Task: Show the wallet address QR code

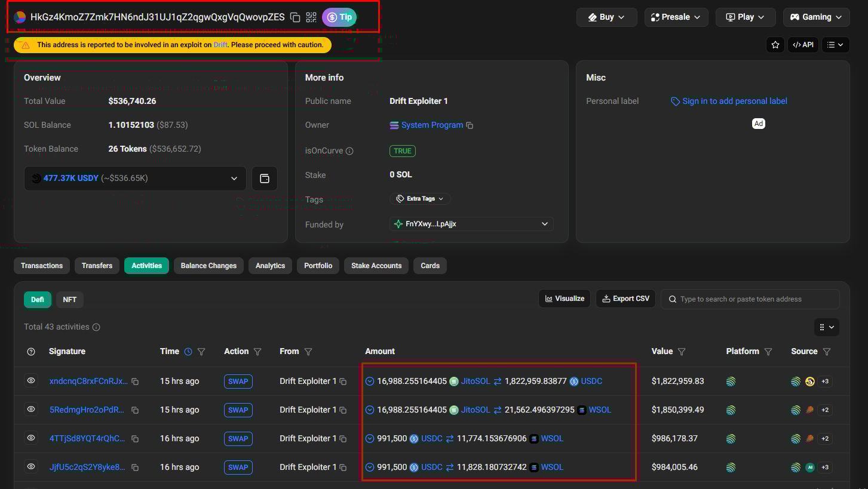Action: [x=311, y=17]
